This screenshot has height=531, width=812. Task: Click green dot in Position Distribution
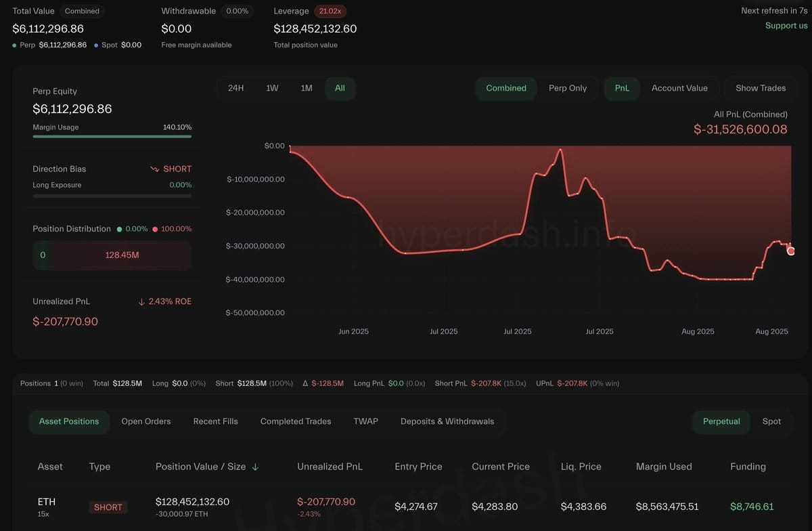point(120,229)
